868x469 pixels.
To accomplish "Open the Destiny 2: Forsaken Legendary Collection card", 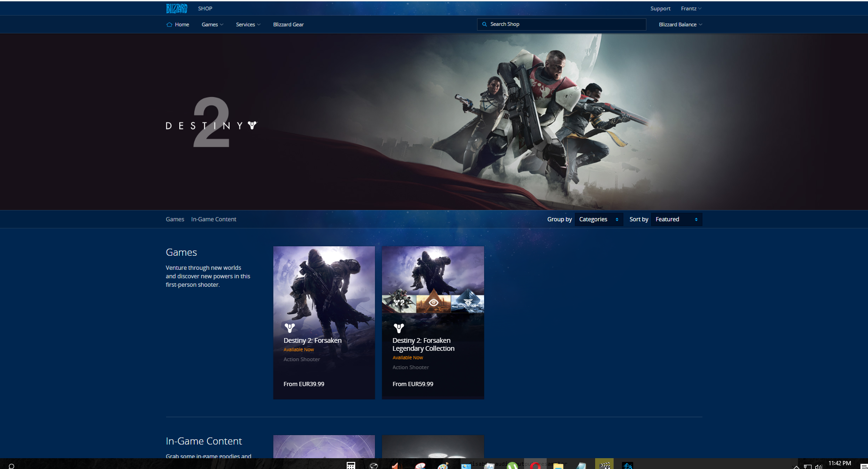I will [x=433, y=323].
